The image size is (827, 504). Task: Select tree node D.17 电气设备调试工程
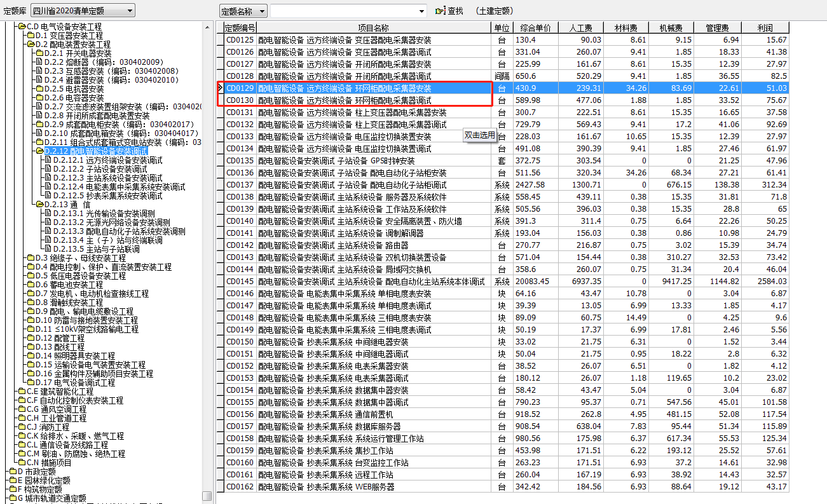[76, 383]
